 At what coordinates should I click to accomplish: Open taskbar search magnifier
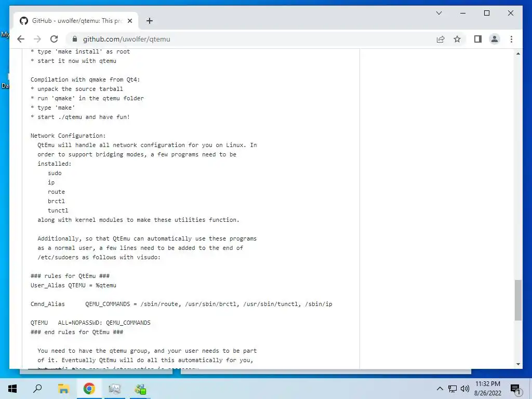[37, 389]
